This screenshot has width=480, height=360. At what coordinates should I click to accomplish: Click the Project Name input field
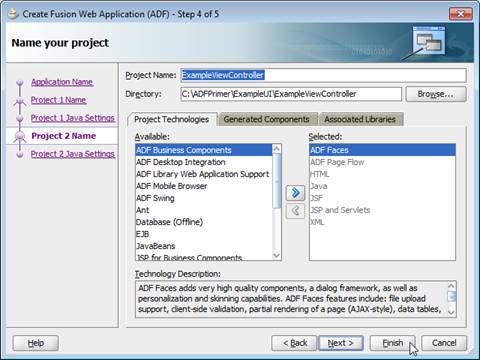(x=323, y=75)
